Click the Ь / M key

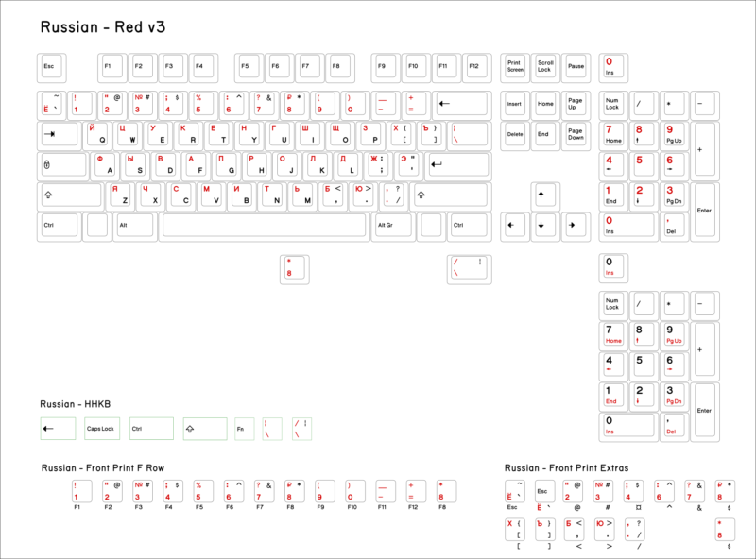click(302, 196)
